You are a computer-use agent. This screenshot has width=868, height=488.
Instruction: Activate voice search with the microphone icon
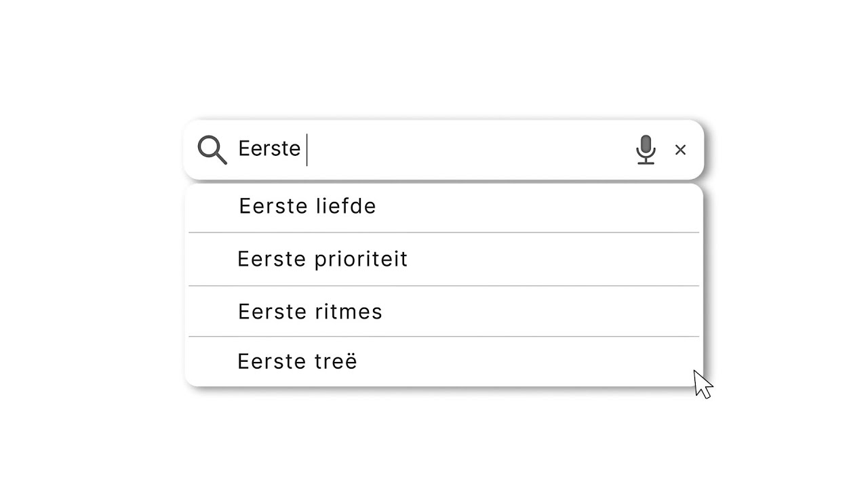646,150
